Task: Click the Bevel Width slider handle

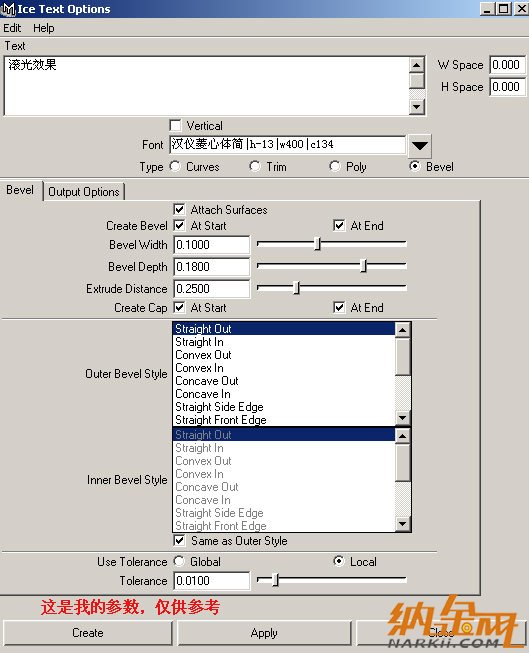Action: pos(317,244)
